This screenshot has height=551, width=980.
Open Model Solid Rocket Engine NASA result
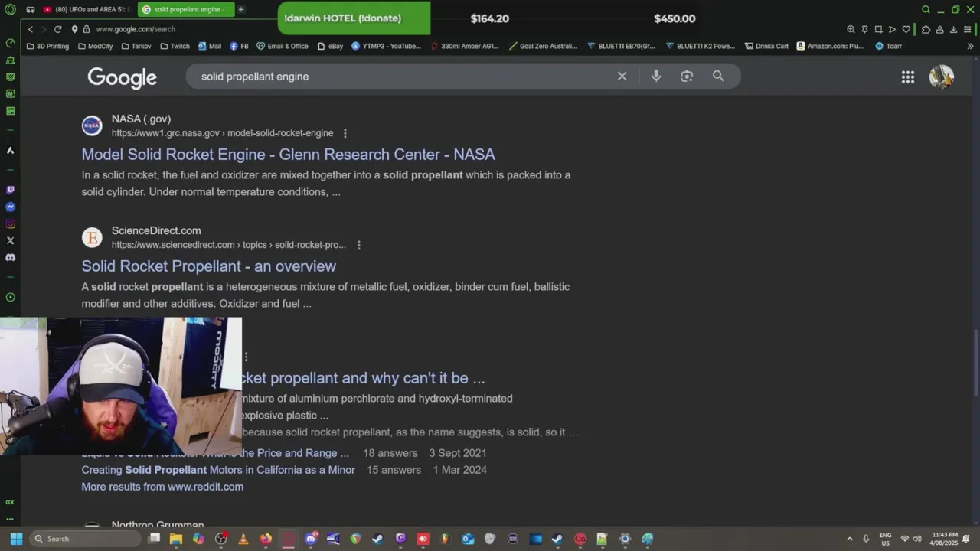[288, 154]
